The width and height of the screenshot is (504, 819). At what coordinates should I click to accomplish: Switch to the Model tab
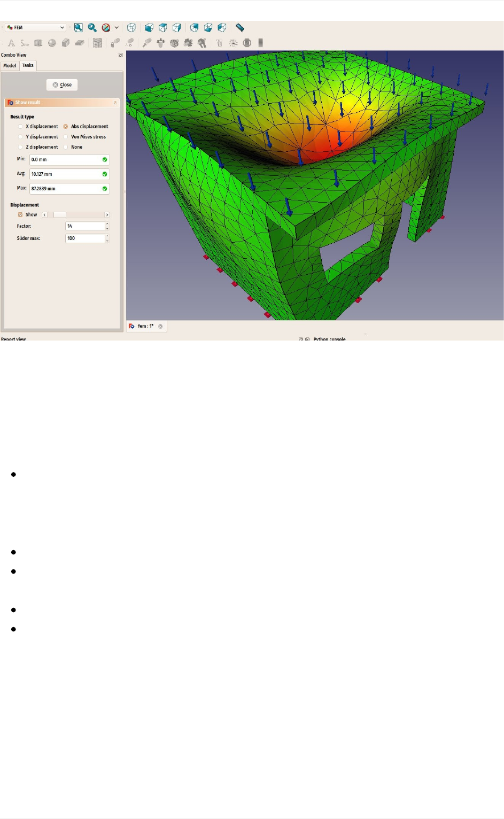(x=10, y=66)
